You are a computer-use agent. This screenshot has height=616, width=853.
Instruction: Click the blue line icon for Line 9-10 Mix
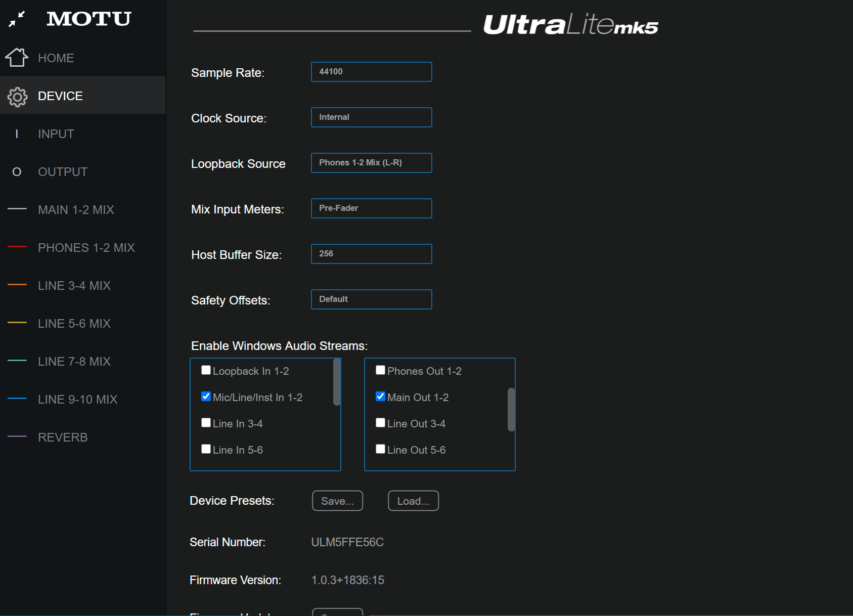point(17,399)
